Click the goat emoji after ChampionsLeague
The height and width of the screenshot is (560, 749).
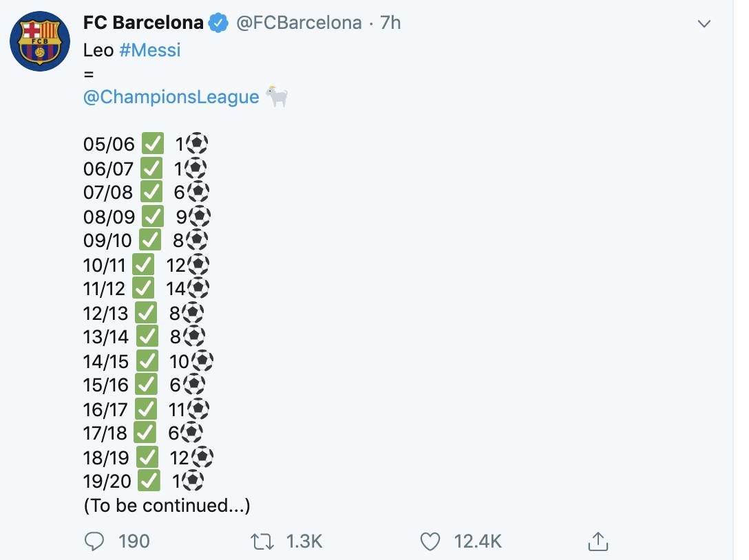coord(277,96)
